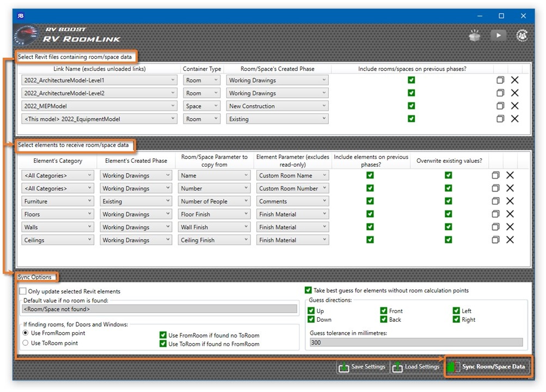Open the Comments element parameter dropdown
The width and height of the screenshot is (546, 392).
click(292, 201)
